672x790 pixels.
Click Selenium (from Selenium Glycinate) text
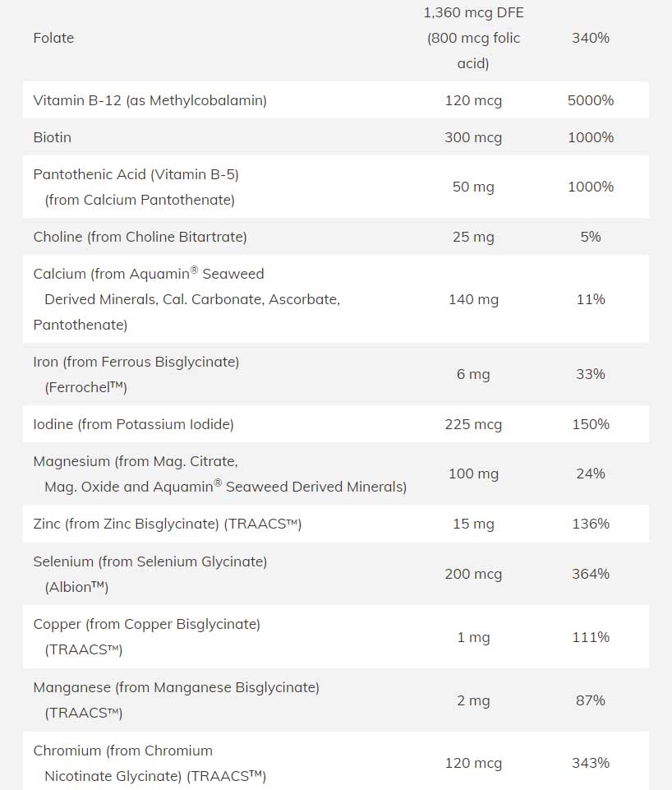pyautogui.click(x=150, y=561)
